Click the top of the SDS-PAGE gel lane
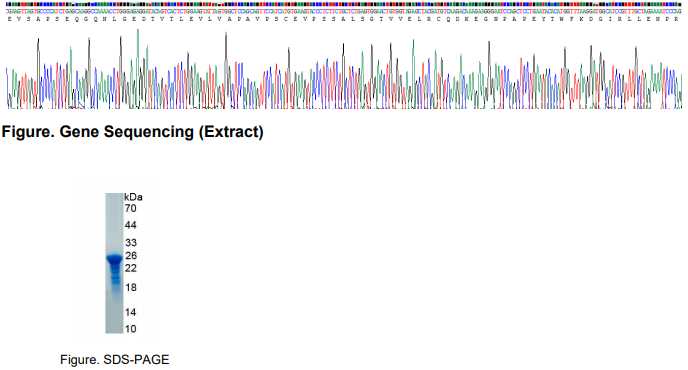This screenshot has width=688, height=370. coord(115,196)
